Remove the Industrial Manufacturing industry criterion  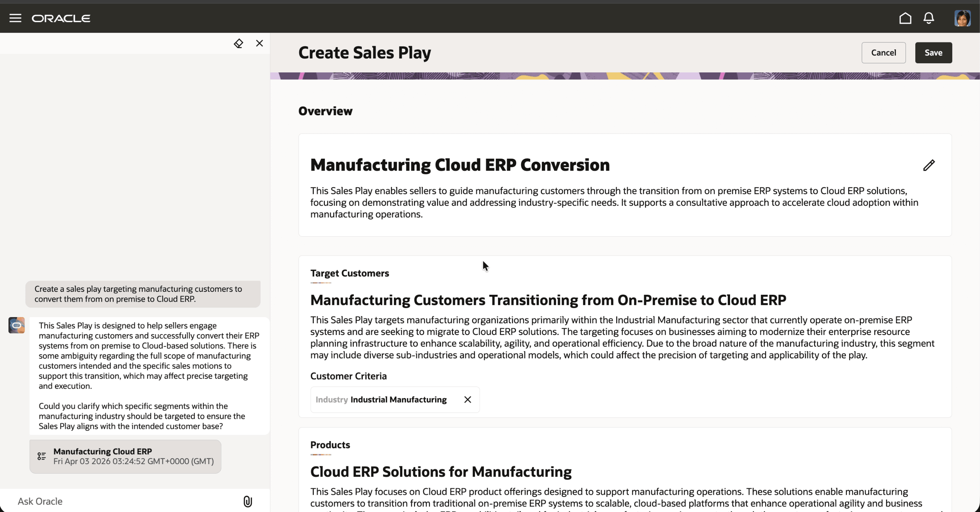pyautogui.click(x=468, y=399)
